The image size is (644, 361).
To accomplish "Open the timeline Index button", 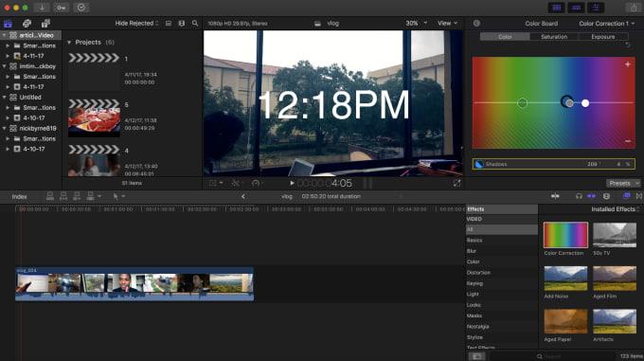I will click(19, 197).
